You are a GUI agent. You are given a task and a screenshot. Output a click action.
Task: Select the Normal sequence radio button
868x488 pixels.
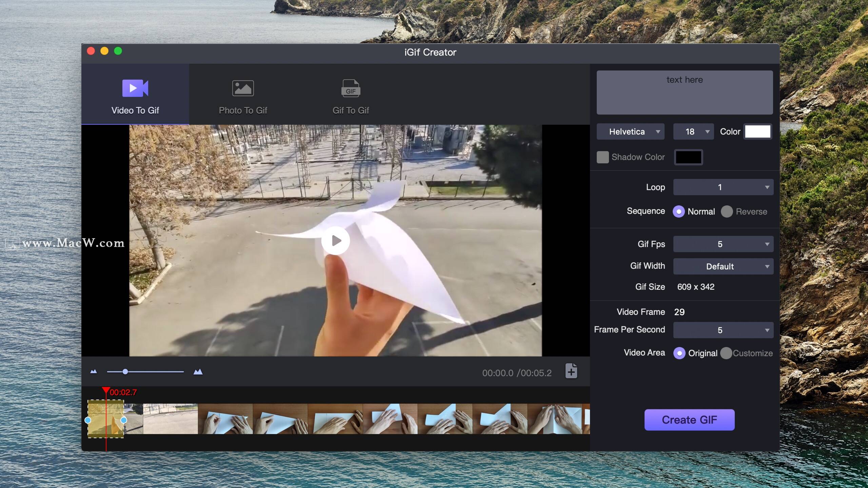click(x=678, y=211)
